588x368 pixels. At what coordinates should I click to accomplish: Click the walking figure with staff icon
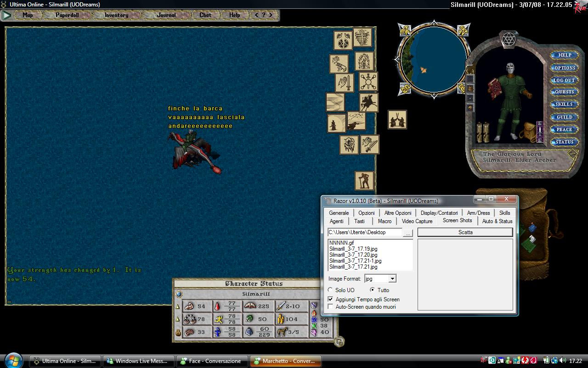click(364, 180)
